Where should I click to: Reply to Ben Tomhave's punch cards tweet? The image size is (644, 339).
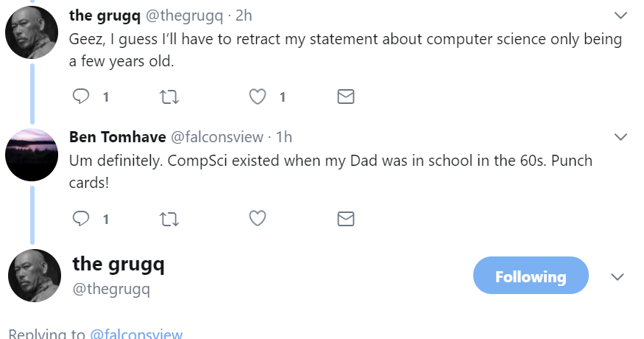82,218
